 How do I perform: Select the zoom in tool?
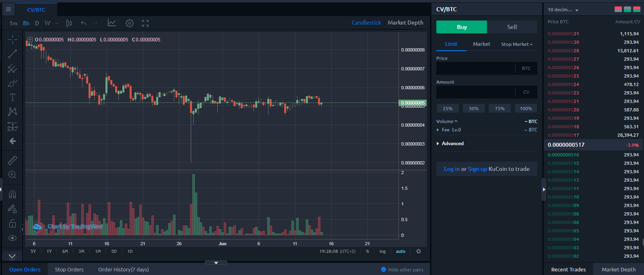point(12,175)
